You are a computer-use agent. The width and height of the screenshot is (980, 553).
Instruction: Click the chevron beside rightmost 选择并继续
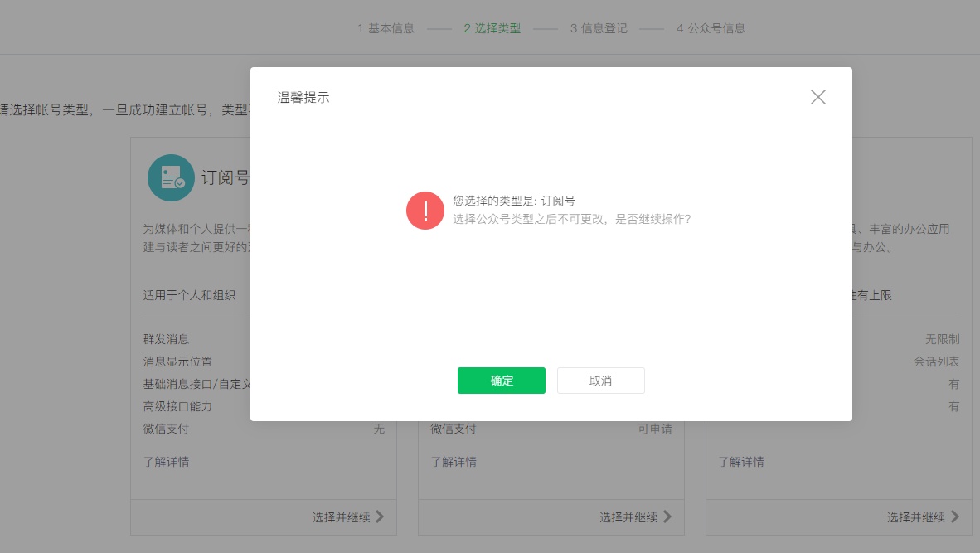tap(953, 517)
